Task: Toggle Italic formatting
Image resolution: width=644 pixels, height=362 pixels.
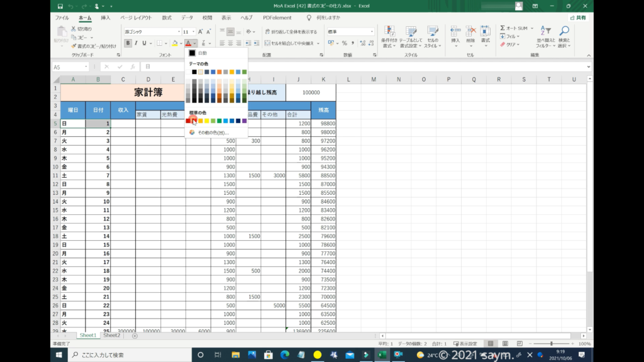Action: tap(136, 43)
